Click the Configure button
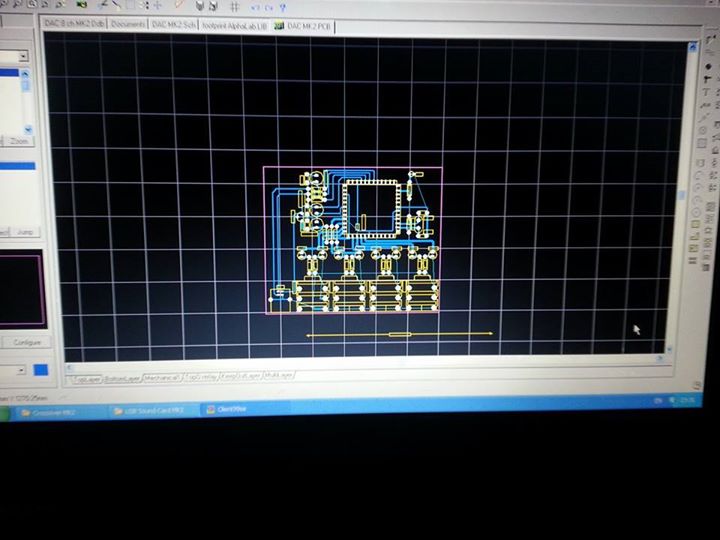Viewport: 720px width, 540px height. [27, 343]
